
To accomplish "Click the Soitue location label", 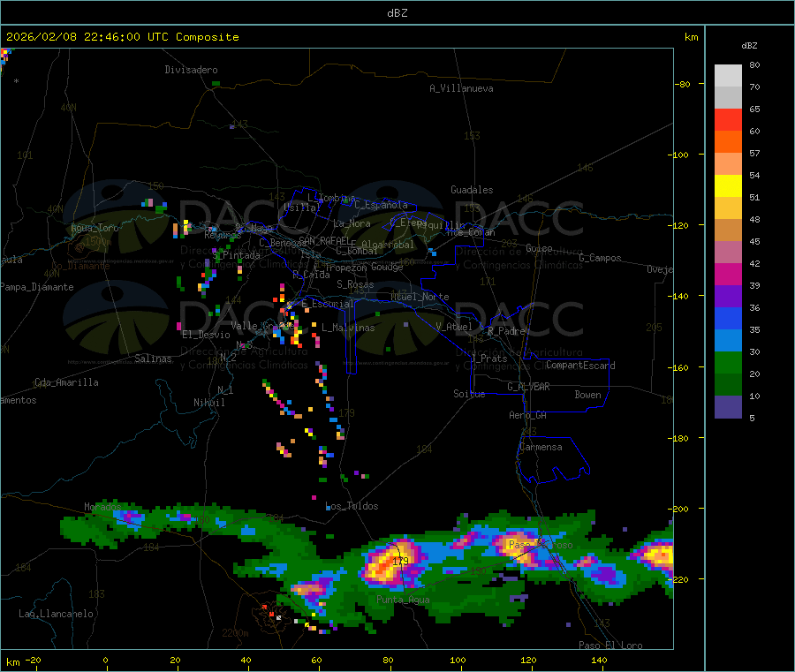I will click(469, 394).
